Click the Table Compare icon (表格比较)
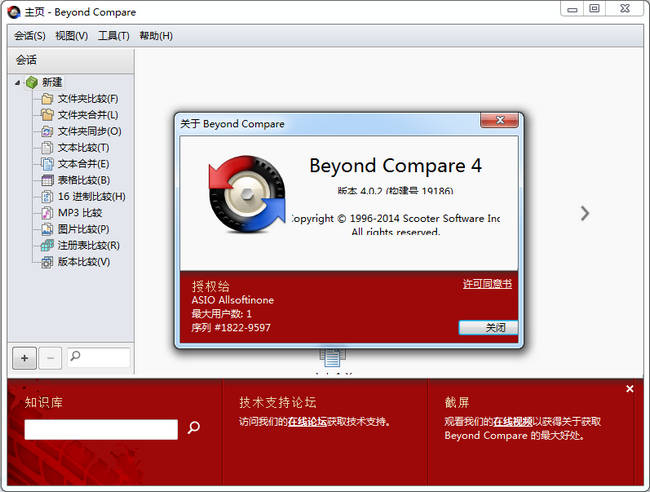650x492 pixels. pyautogui.click(x=47, y=180)
